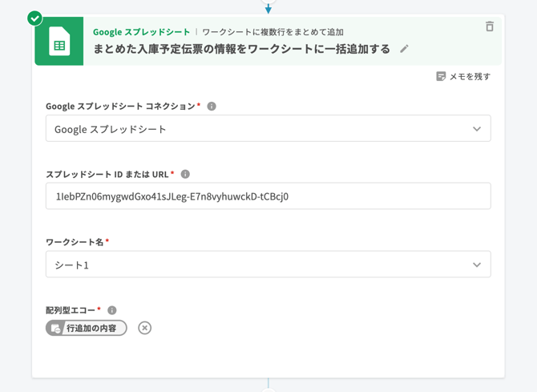
Task: Click ワークシートに複数行をまとめて追加 action label
Action: [x=273, y=32]
